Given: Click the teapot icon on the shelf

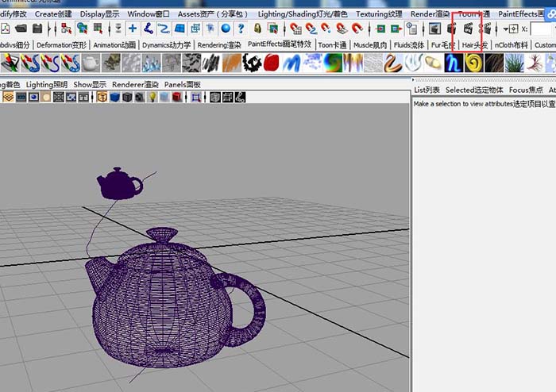Looking at the screenshot, I should pyautogui.click(x=91, y=63).
